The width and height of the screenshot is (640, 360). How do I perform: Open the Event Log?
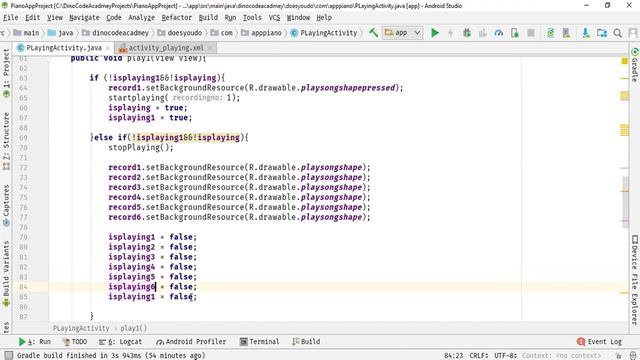pos(600,342)
